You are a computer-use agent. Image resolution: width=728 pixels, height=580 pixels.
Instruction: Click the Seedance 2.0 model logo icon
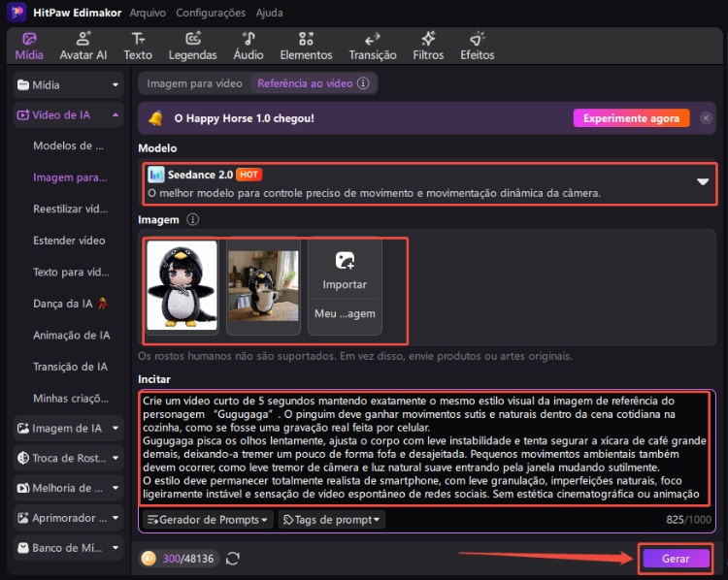click(x=156, y=175)
